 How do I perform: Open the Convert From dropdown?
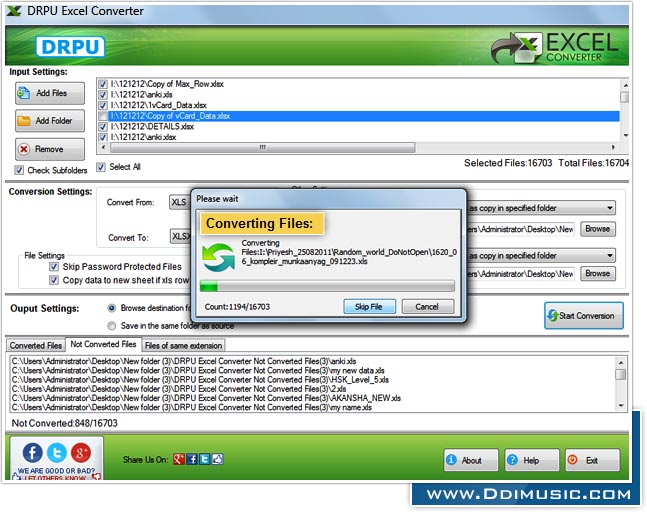coord(180,202)
